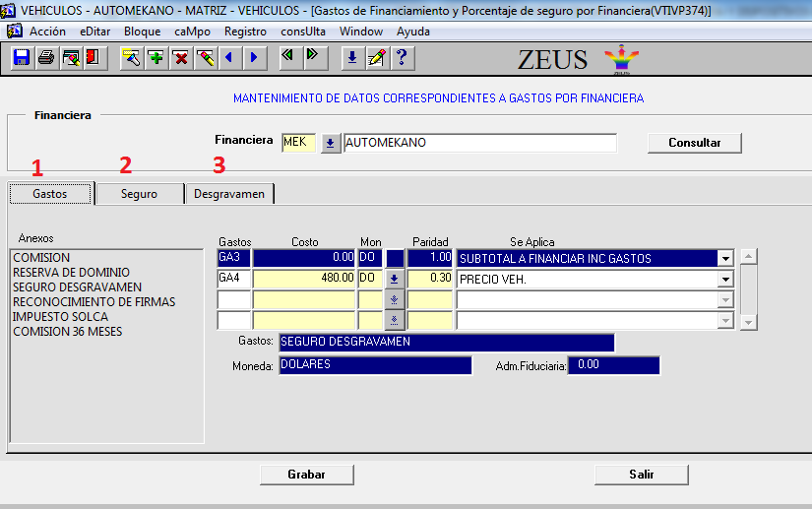
Task: Expand Se Aplica dropdown showing PRECIO VEH.
Action: point(726,279)
